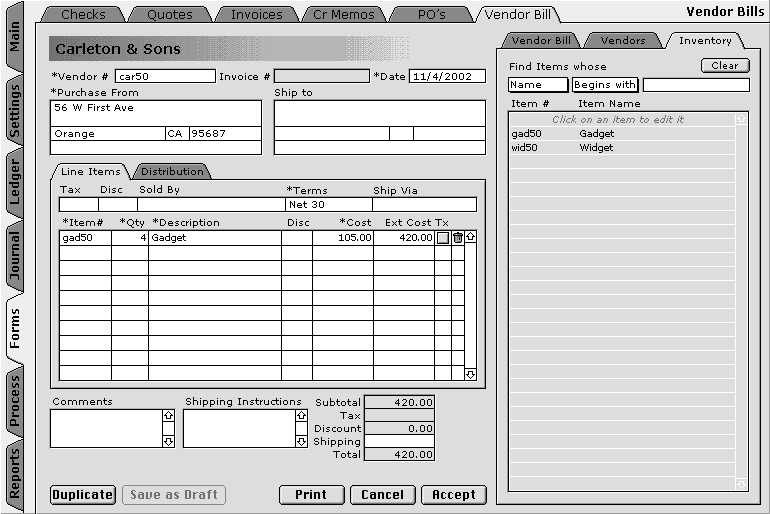Open the Ledger side tab
Image resolution: width=770 pixels, height=514 pixels.
14,182
